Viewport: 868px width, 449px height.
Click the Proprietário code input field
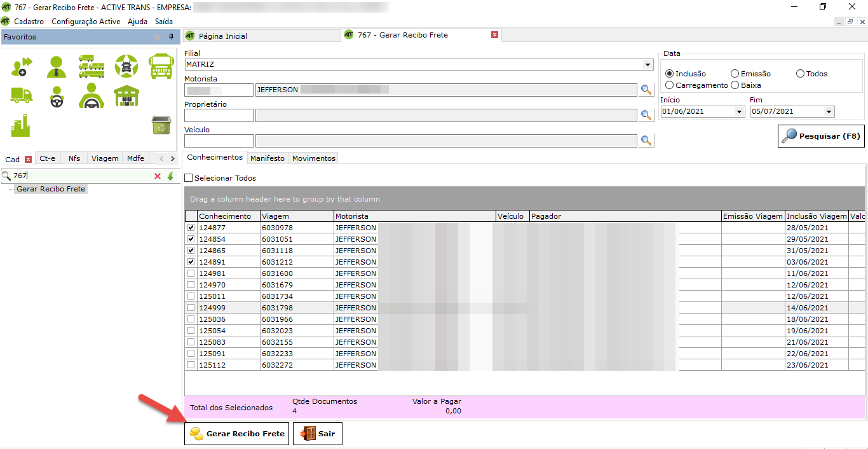(219, 115)
